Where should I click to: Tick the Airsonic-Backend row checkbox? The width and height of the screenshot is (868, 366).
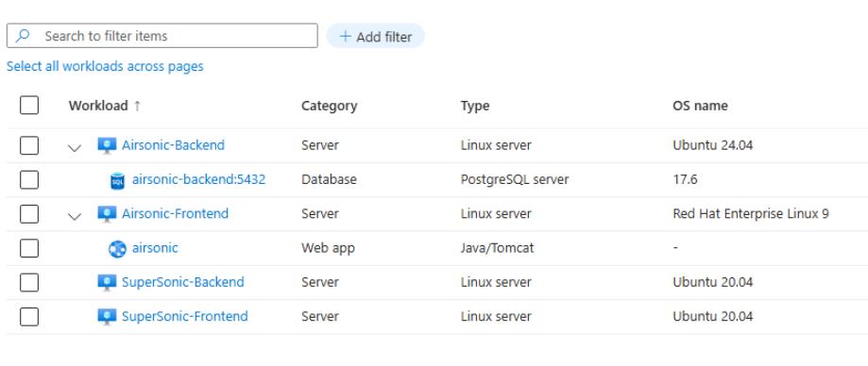(29, 146)
